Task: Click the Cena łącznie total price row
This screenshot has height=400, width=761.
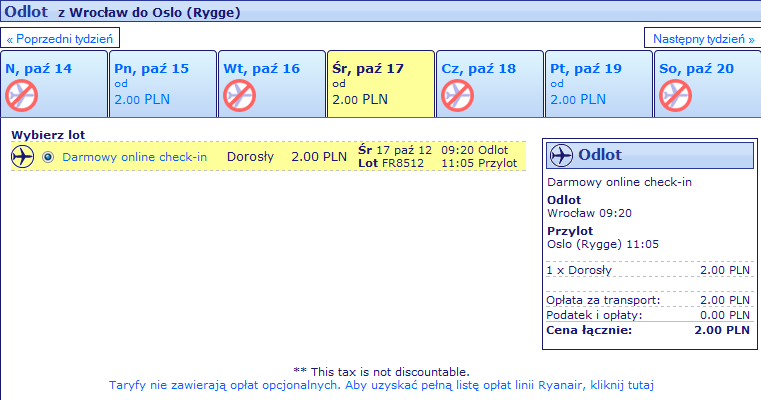Action: 648,329
